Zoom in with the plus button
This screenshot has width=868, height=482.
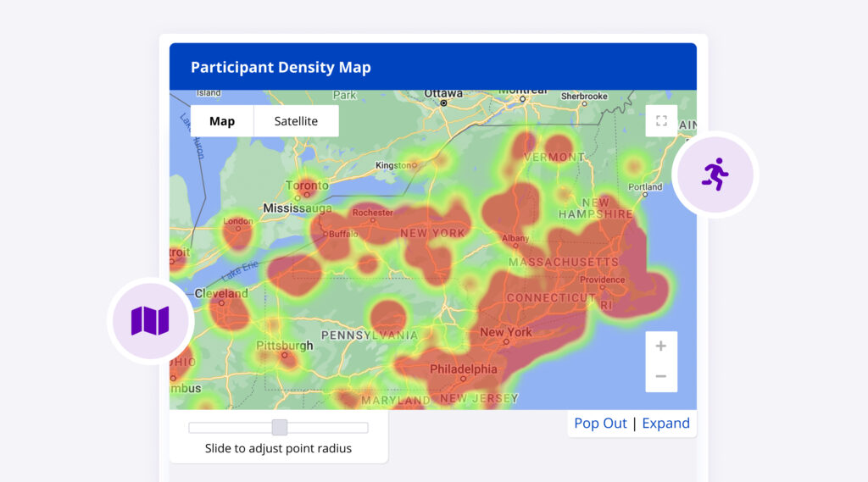[x=661, y=346]
